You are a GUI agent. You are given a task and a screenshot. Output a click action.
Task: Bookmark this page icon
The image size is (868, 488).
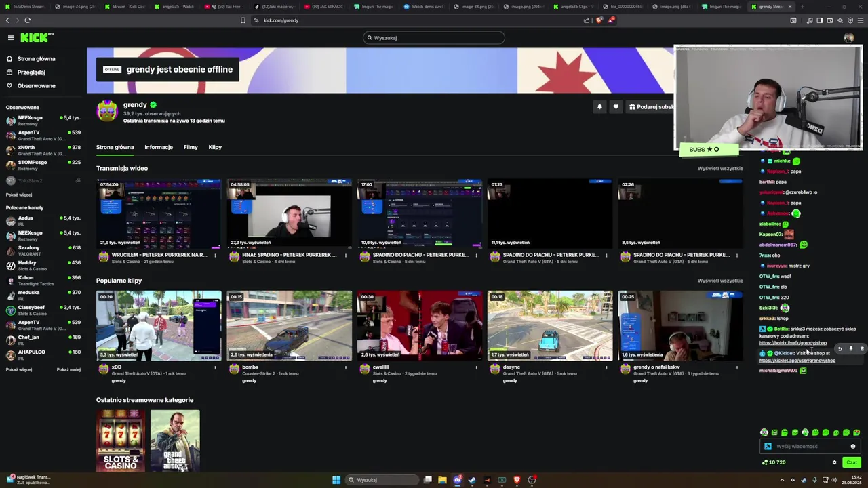tap(243, 20)
